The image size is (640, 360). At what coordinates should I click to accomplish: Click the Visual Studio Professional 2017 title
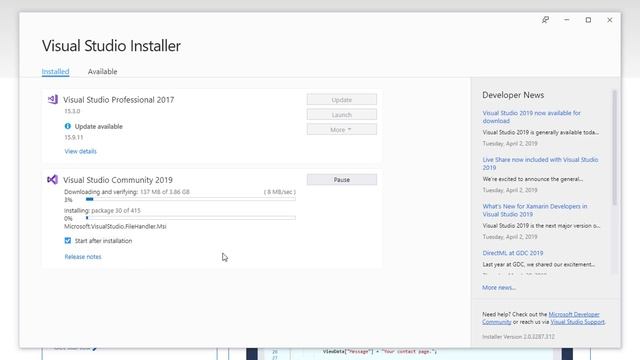118,100
